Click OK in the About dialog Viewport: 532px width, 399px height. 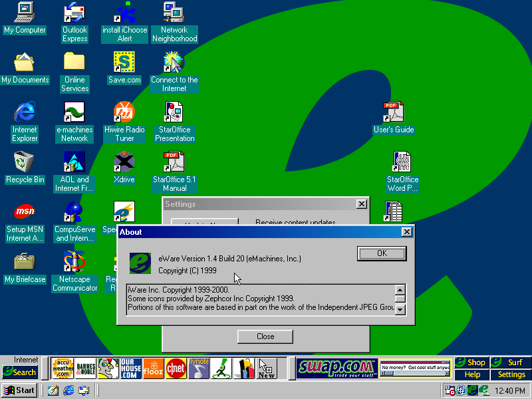381,253
